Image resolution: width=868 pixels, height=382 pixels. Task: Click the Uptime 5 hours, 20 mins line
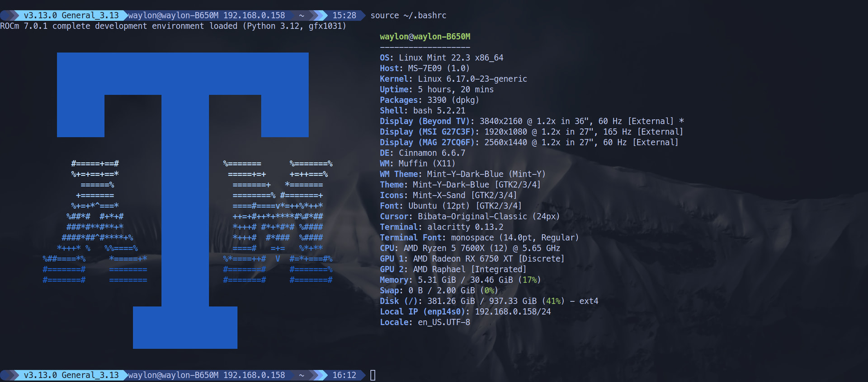tap(437, 89)
